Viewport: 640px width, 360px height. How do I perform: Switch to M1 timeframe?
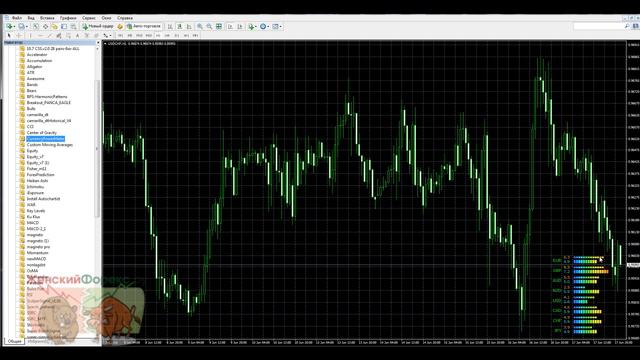pos(120,36)
